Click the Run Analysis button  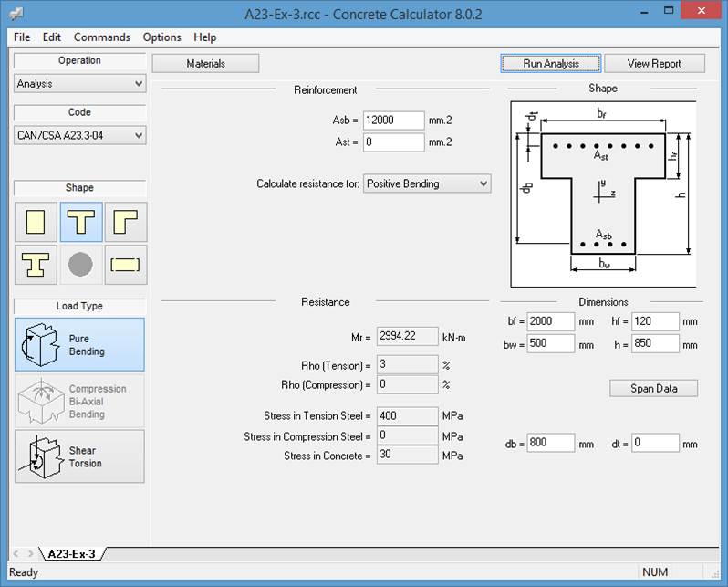coord(551,64)
